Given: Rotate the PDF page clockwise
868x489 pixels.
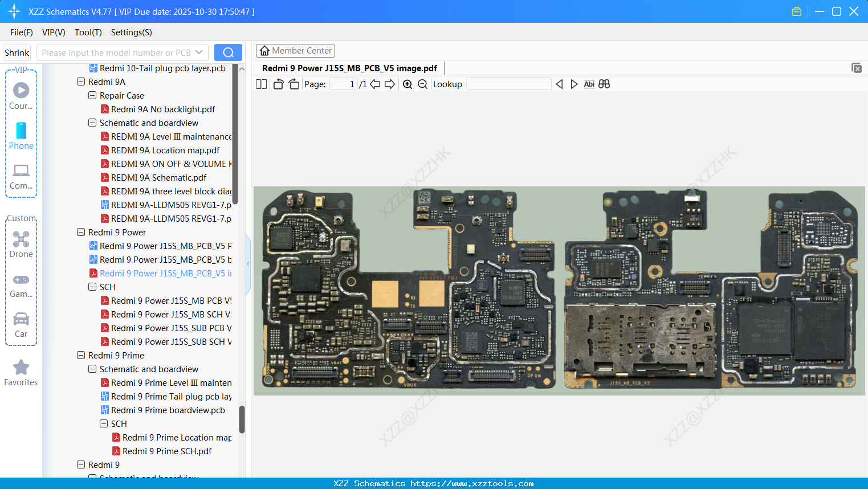Looking at the screenshot, I should coord(293,84).
